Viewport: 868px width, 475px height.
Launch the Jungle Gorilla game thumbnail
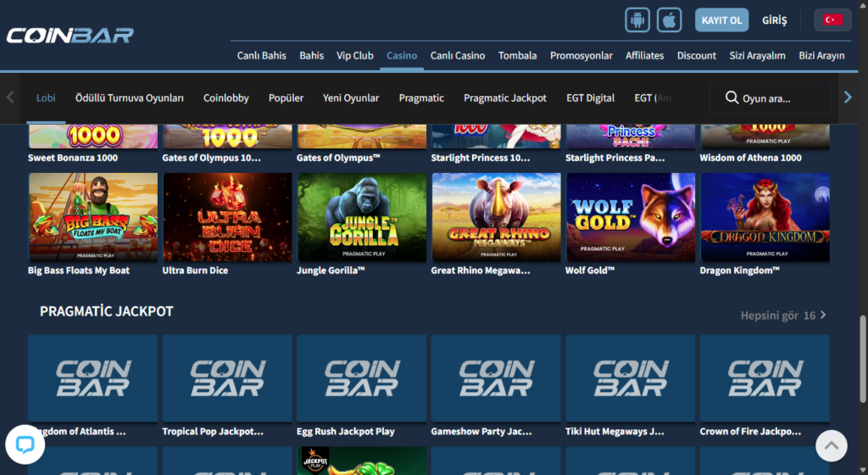(362, 217)
